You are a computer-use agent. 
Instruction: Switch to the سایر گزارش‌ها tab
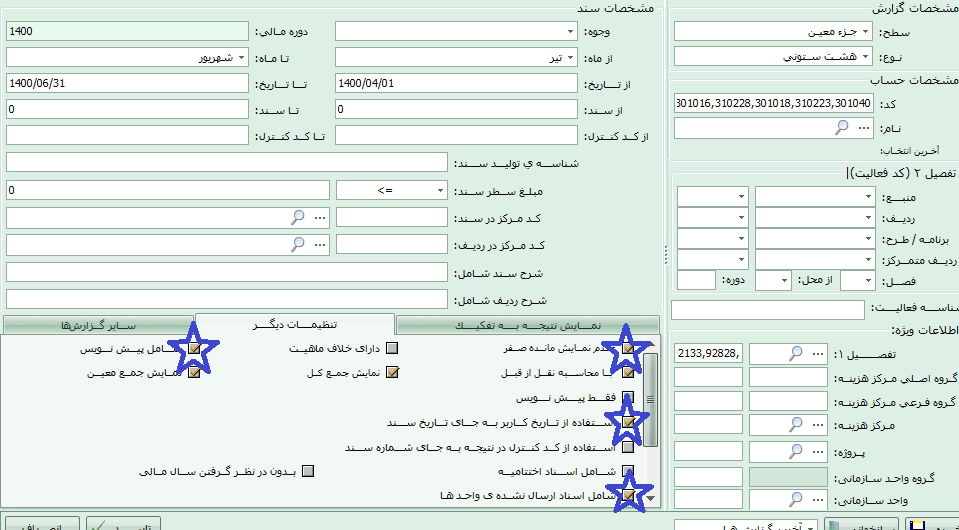tap(98, 325)
